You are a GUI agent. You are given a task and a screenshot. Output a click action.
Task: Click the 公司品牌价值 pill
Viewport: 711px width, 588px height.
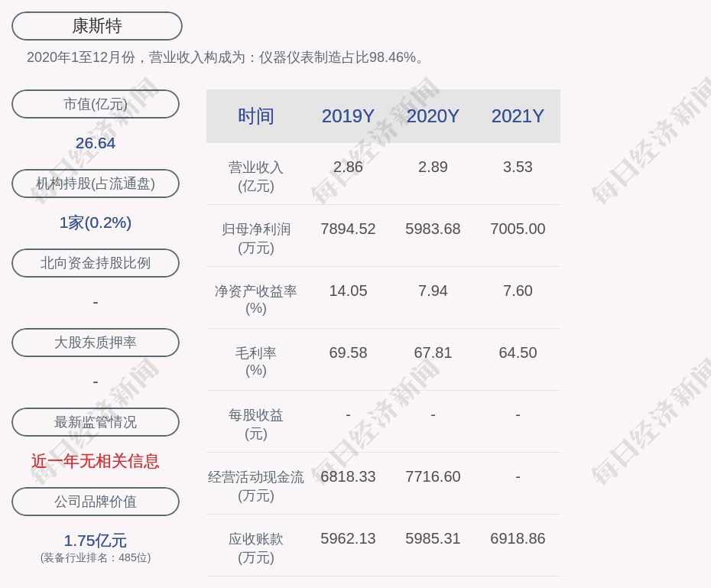96,502
